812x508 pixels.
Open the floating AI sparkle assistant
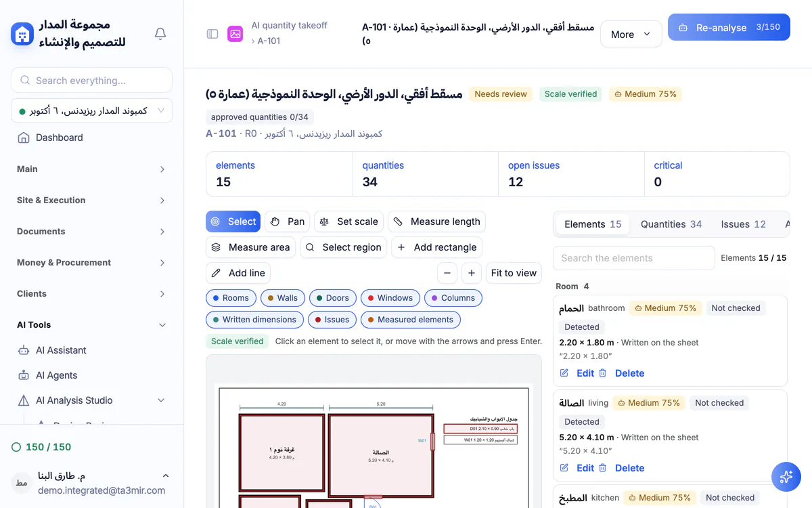[x=786, y=477]
